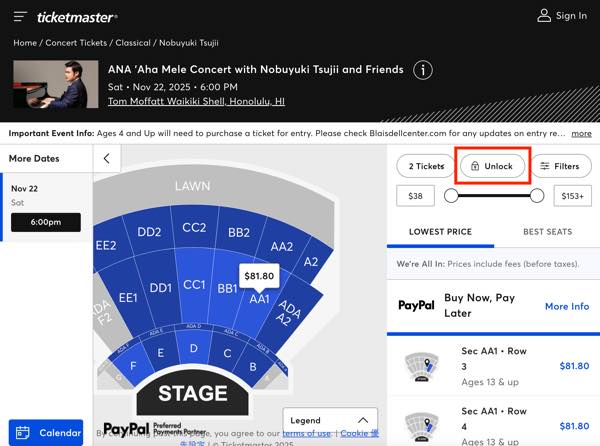This screenshot has width=600, height=446.
Task: Click the minimum price slider handle
Action: point(451,196)
